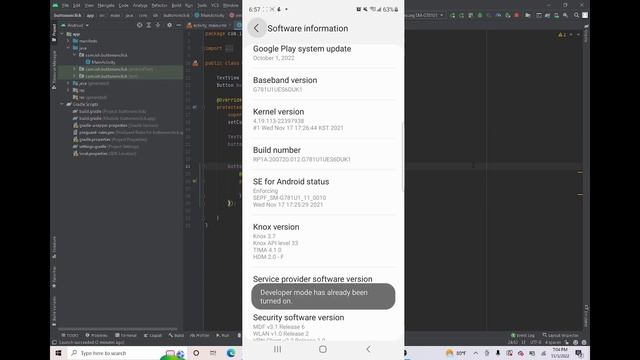Open the target device dropdown
The width and height of the screenshot is (640, 360).
tap(424, 15)
